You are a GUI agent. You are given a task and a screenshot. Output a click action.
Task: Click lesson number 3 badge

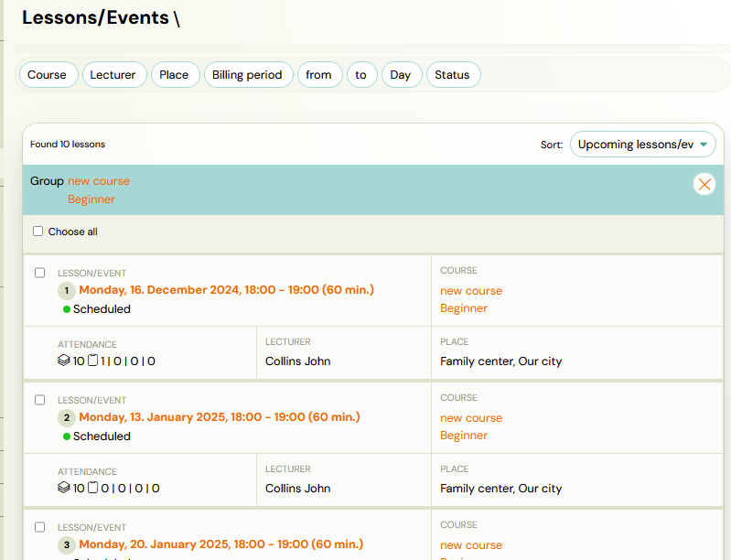(x=67, y=545)
